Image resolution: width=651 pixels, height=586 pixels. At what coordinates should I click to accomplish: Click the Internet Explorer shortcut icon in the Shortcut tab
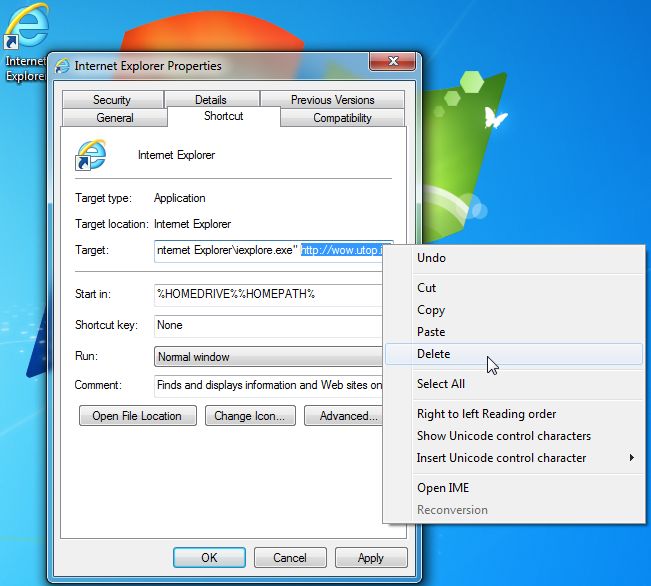[91, 155]
